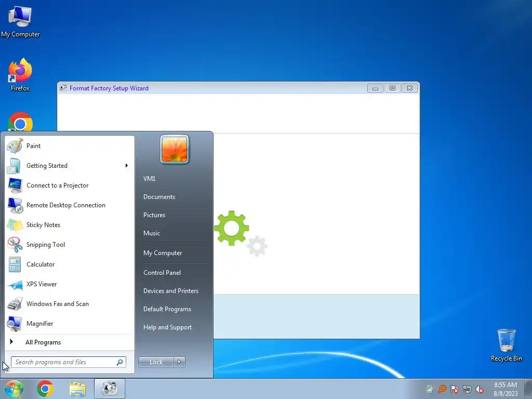Click the taskbar clock showing 8:55 AM

click(x=505, y=389)
